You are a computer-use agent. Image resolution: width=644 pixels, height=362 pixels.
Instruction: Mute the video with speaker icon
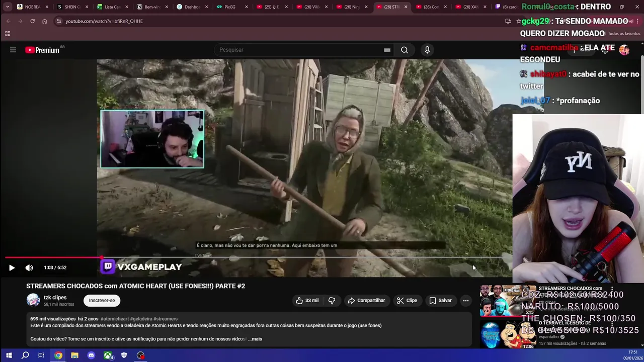click(29, 267)
